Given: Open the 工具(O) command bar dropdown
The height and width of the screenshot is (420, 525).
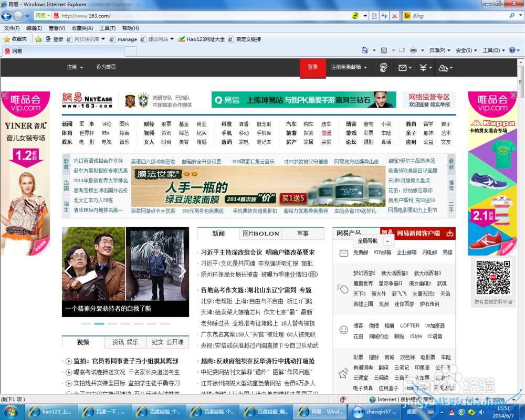Looking at the screenshot, I should (x=493, y=50).
